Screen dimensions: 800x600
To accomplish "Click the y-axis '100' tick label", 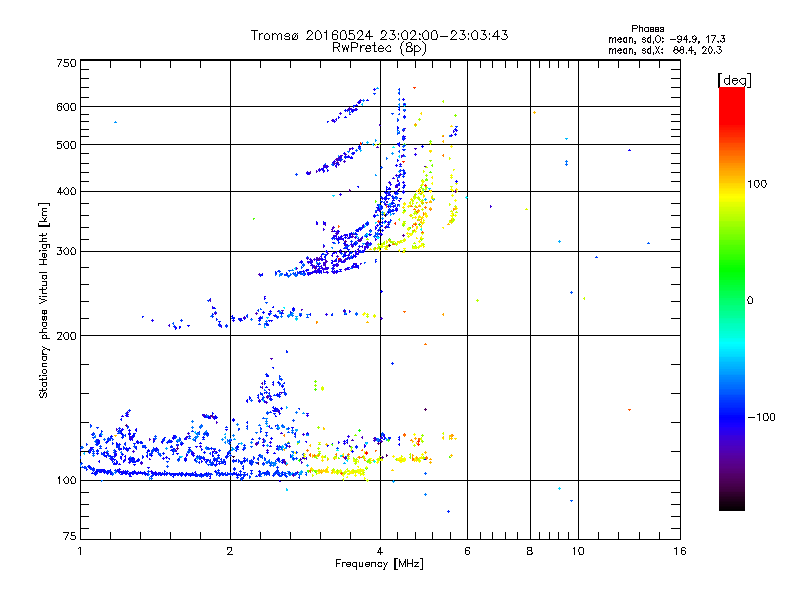I will point(66,481).
